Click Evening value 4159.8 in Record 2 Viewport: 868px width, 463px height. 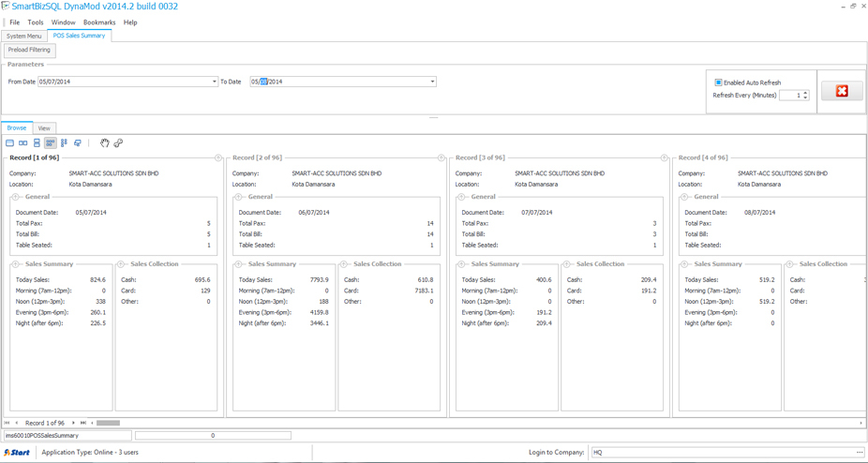pos(320,312)
